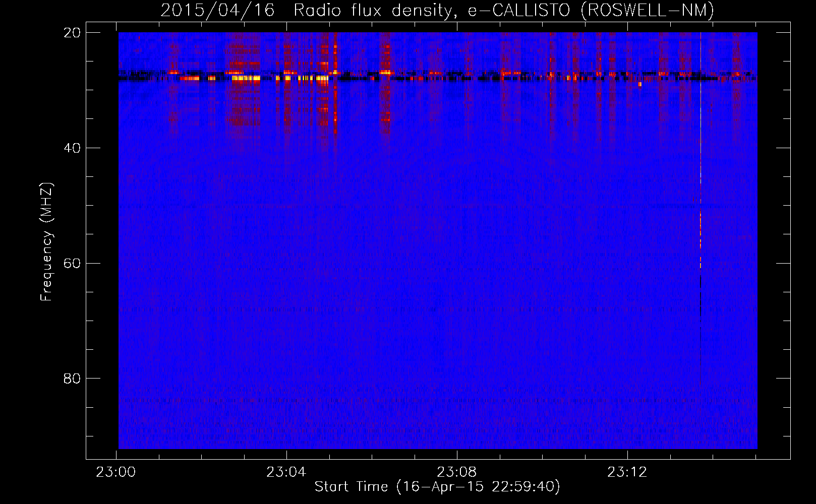
Task: Click the plot title 'Radio flux density, e-CALLISTO (ROSWELL-NM)'
Action: [503, 11]
